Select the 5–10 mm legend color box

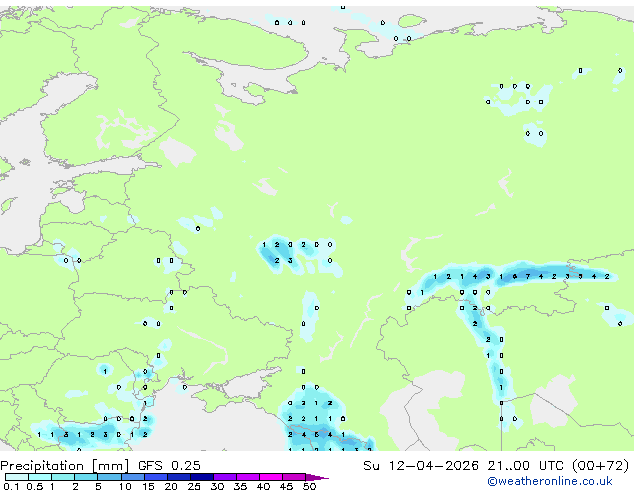coord(109,477)
